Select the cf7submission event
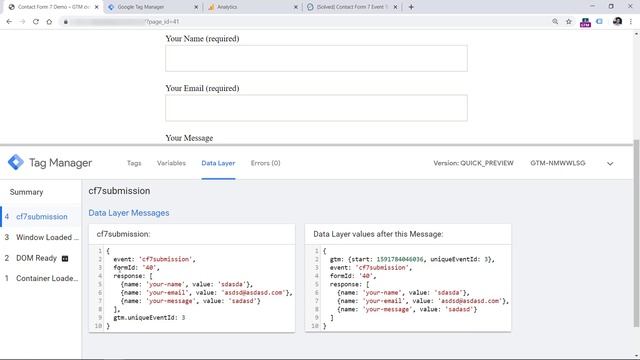This screenshot has height=360, width=640. tap(41, 217)
